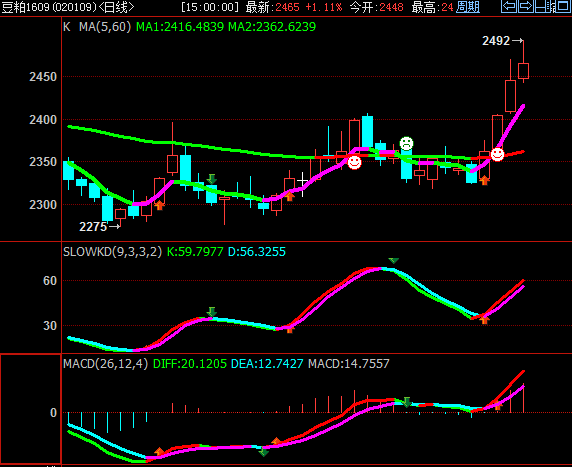Click the green triangle marker at SLOWKD peak
The image size is (572, 467).
393,260
